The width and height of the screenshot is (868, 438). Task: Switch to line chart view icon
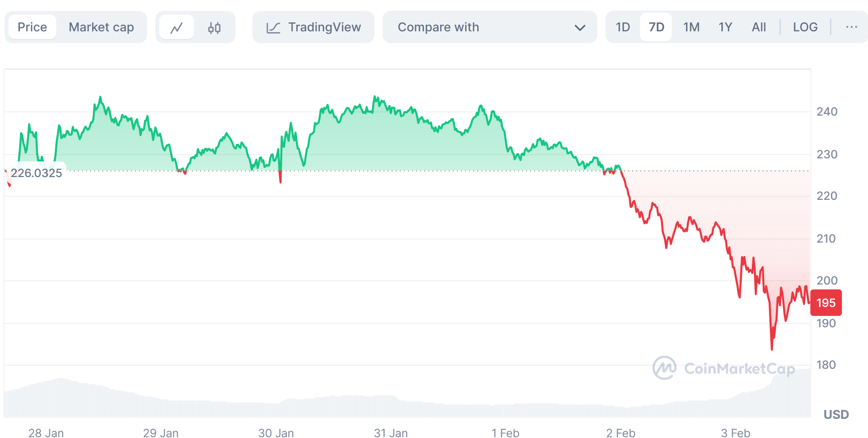coord(176,27)
